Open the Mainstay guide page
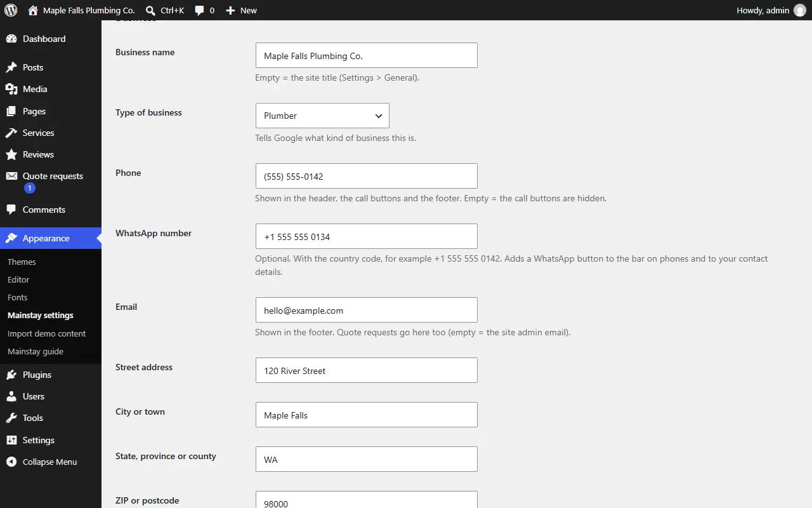 (36, 351)
